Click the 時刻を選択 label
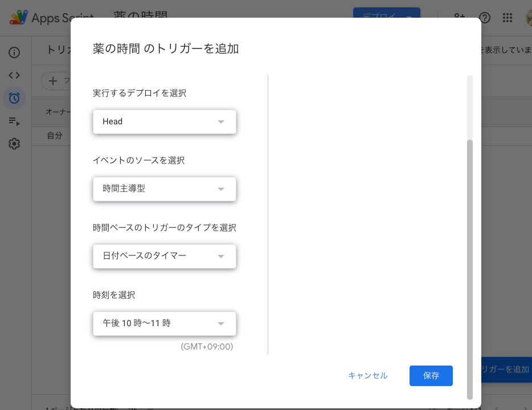Viewport: 532px width, 410px height. point(114,295)
